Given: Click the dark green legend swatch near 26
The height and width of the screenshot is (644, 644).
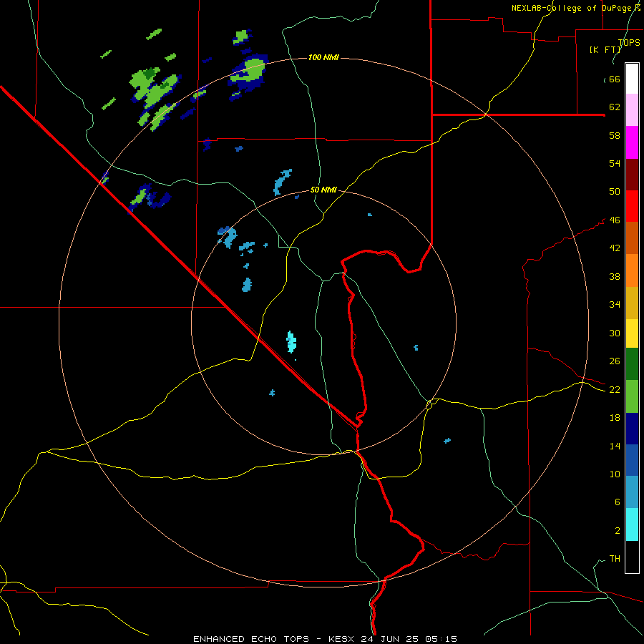Looking at the screenshot, I should click(632, 364).
